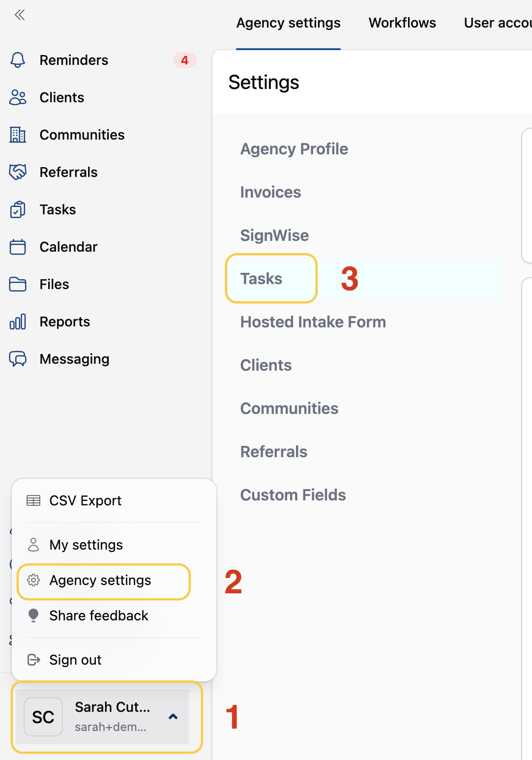Open Tasks in the Settings list

(262, 279)
